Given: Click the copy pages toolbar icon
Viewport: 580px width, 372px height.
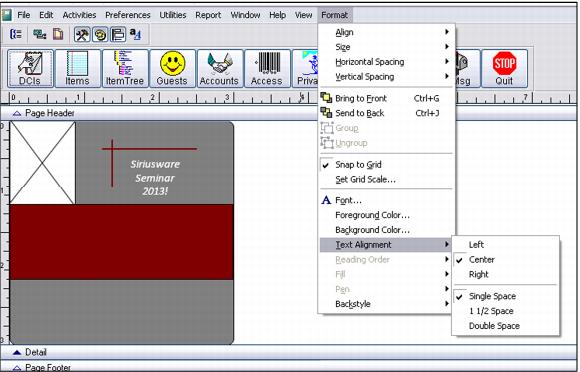Looking at the screenshot, I should pos(58,34).
